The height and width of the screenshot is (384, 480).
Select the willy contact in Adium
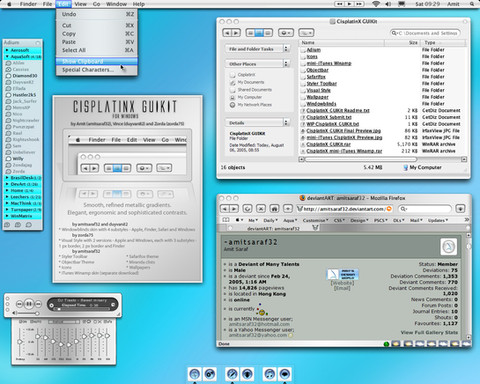tap(18, 159)
